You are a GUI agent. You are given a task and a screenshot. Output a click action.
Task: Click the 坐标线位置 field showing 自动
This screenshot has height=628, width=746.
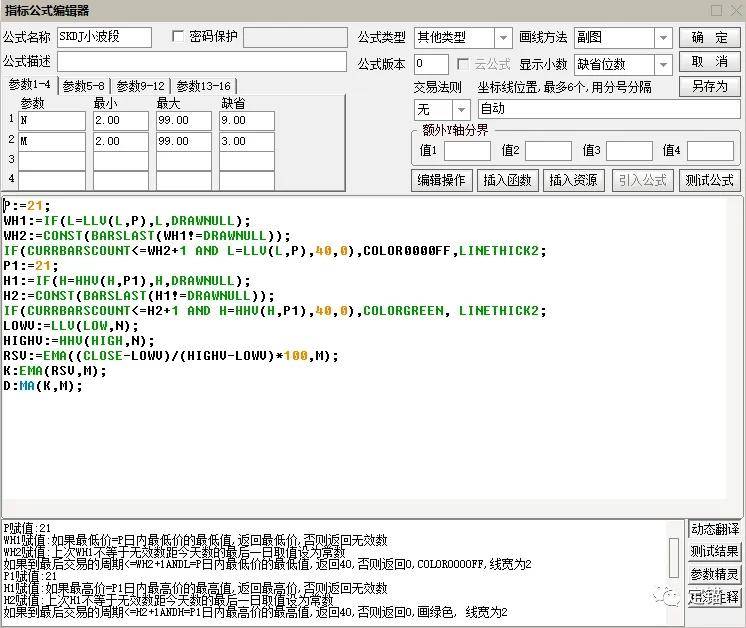(x=609, y=109)
